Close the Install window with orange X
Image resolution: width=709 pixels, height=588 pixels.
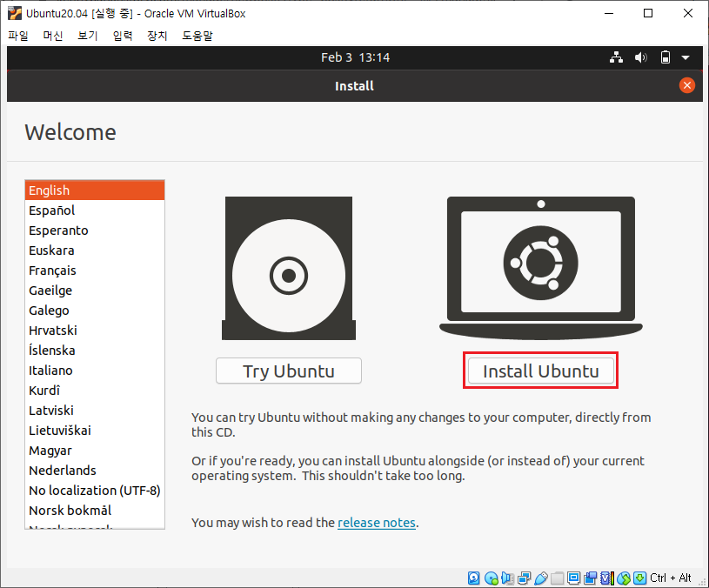(x=687, y=85)
